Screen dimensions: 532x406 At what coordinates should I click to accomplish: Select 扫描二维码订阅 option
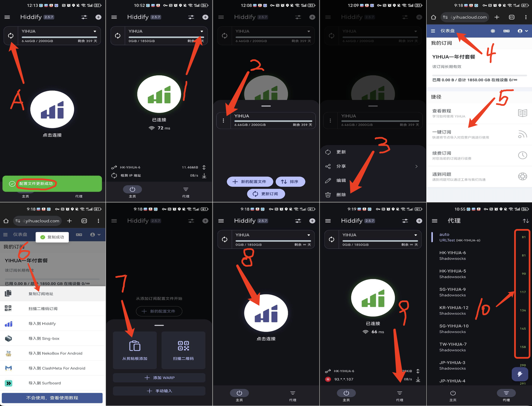tap(53, 309)
